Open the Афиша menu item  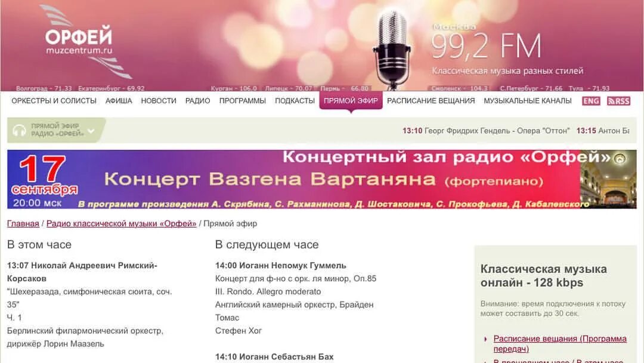pos(119,101)
